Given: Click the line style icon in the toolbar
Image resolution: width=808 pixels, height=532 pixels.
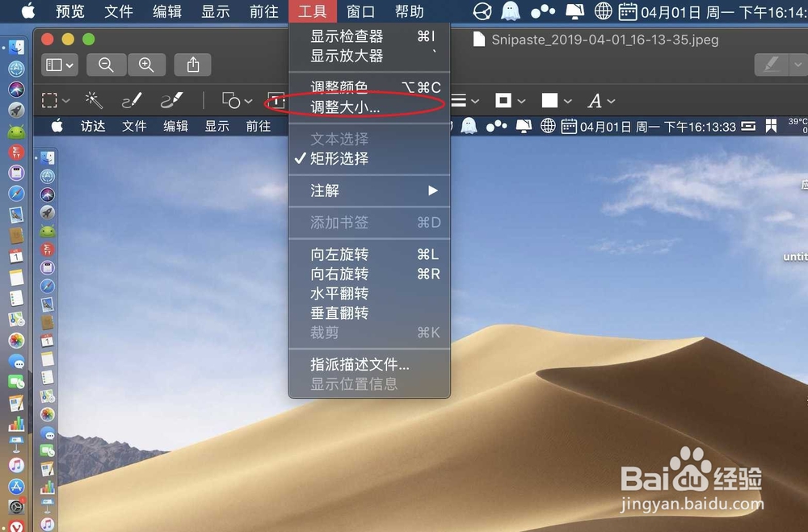Looking at the screenshot, I should click(457, 100).
